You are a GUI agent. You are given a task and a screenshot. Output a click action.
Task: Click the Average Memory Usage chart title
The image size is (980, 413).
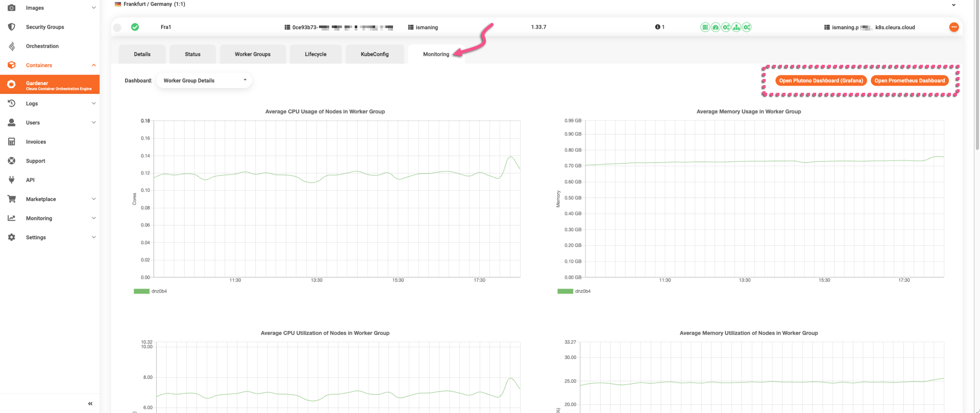pos(749,112)
